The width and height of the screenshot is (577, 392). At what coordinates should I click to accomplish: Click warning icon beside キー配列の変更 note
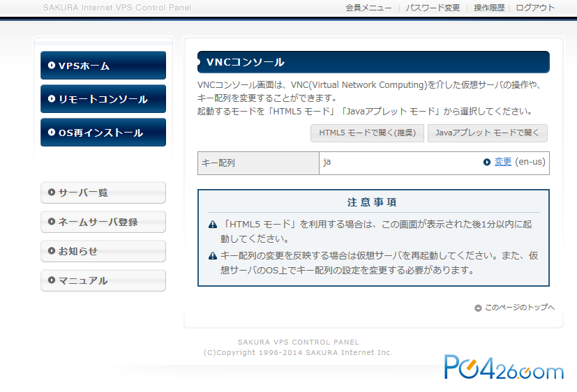pyautogui.click(x=213, y=256)
